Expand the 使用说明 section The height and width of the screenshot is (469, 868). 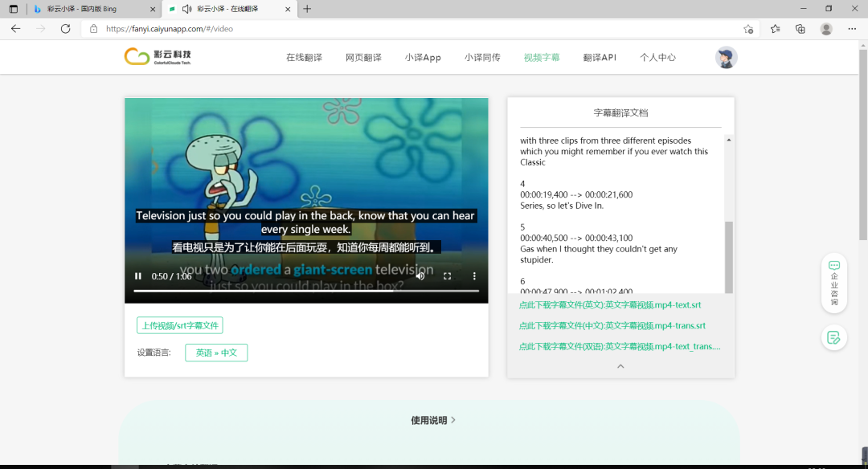point(433,420)
